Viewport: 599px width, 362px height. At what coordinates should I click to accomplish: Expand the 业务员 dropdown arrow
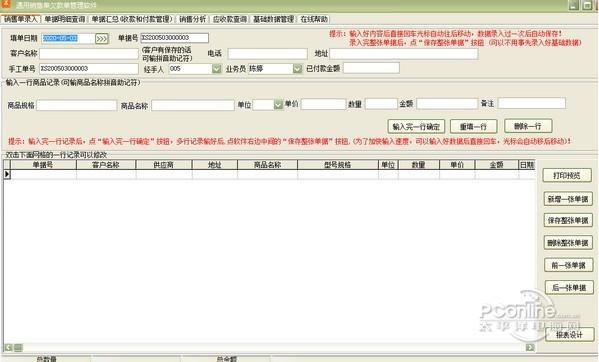pos(297,69)
